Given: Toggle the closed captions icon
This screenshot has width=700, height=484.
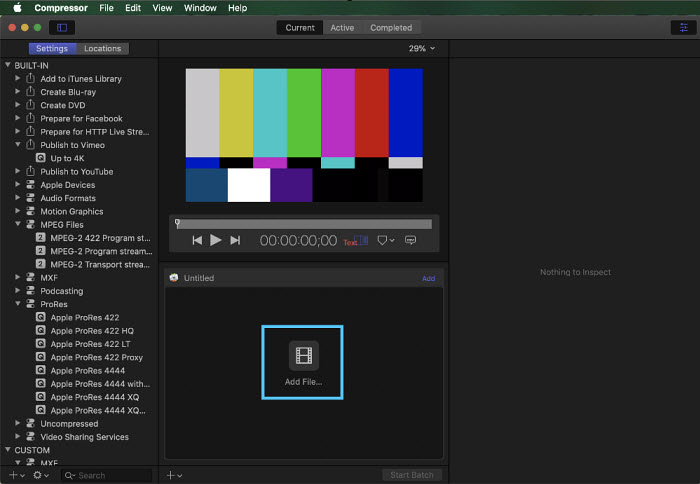Looking at the screenshot, I should click(x=411, y=240).
